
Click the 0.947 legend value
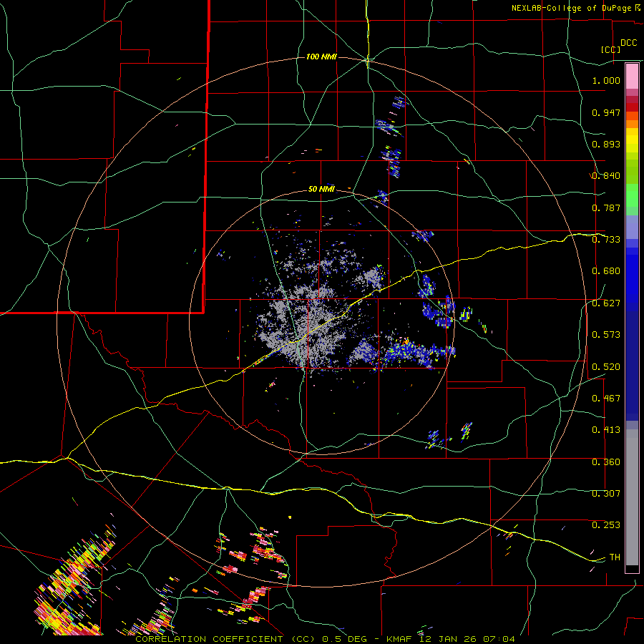coord(606,112)
